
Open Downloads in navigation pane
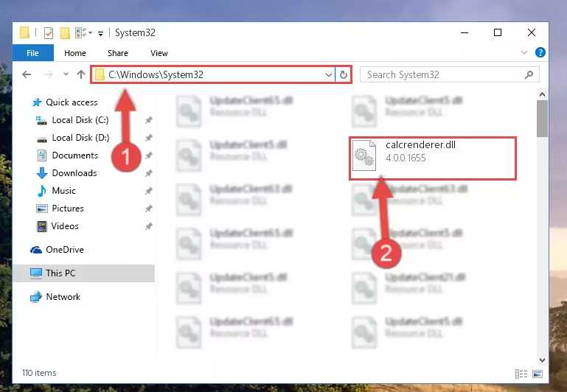pos(74,173)
